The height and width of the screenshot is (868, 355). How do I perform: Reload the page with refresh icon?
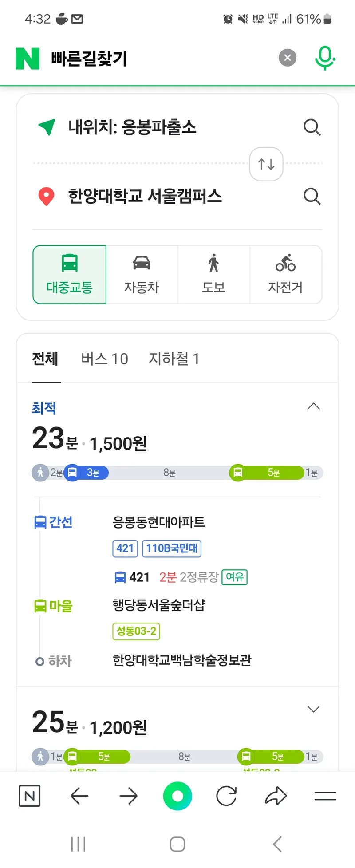(x=226, y=796)
